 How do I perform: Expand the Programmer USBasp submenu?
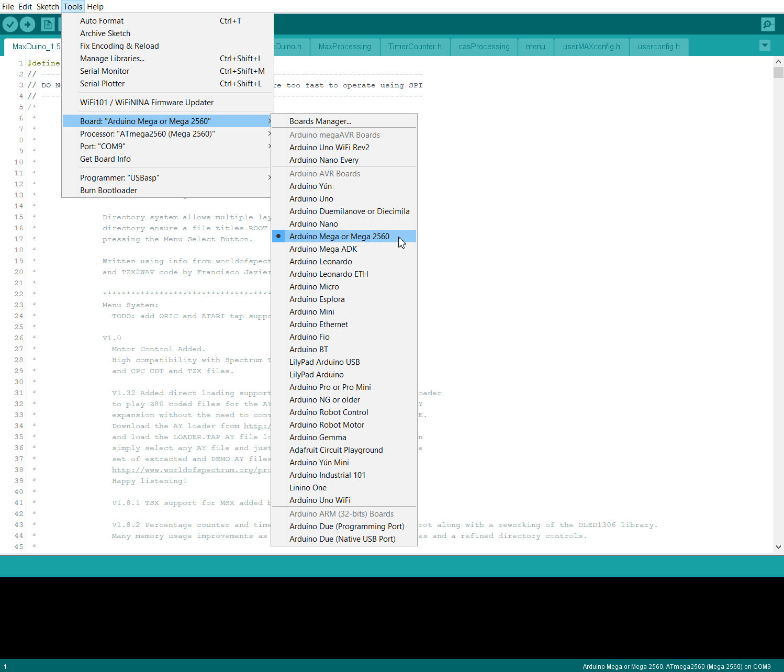[x=167, y=178]
